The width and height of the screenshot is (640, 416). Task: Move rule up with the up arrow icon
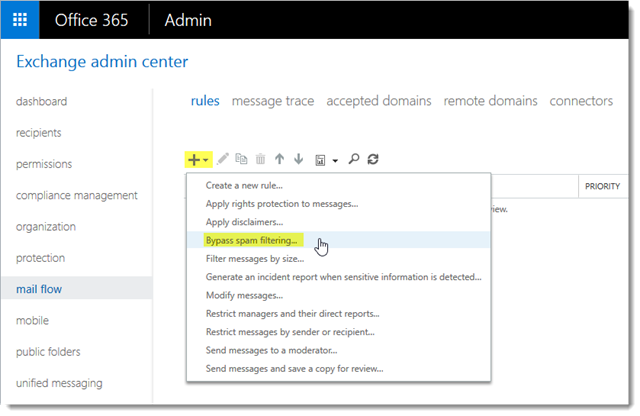pyautogui.click(x=280, y=159)
